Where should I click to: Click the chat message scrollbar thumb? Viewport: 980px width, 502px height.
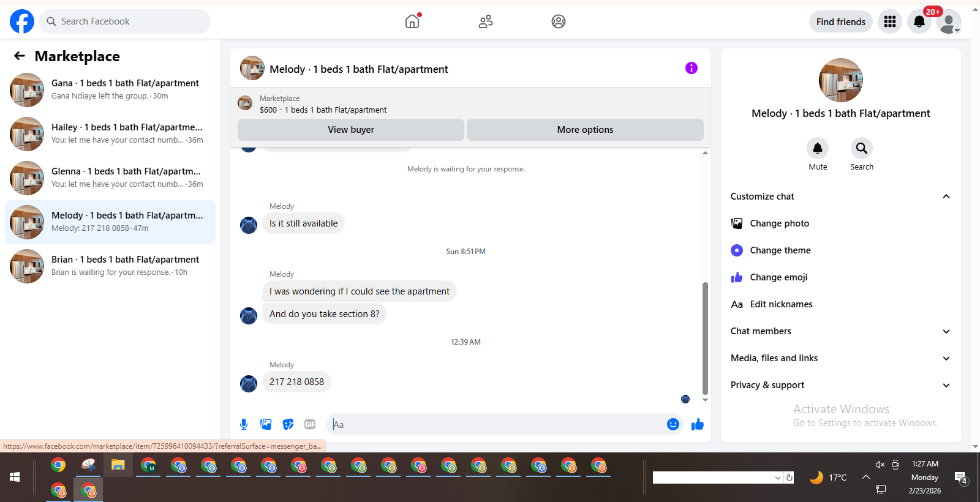click(705, 338)
